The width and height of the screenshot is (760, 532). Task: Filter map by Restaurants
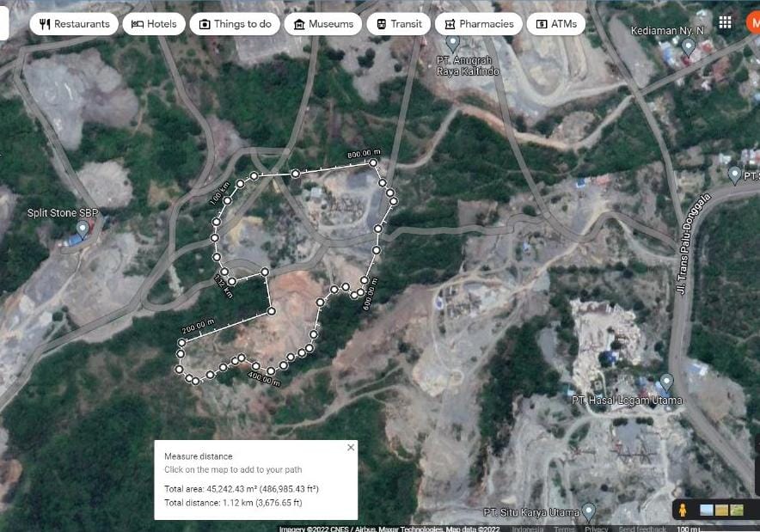click(x=74, y=24)
